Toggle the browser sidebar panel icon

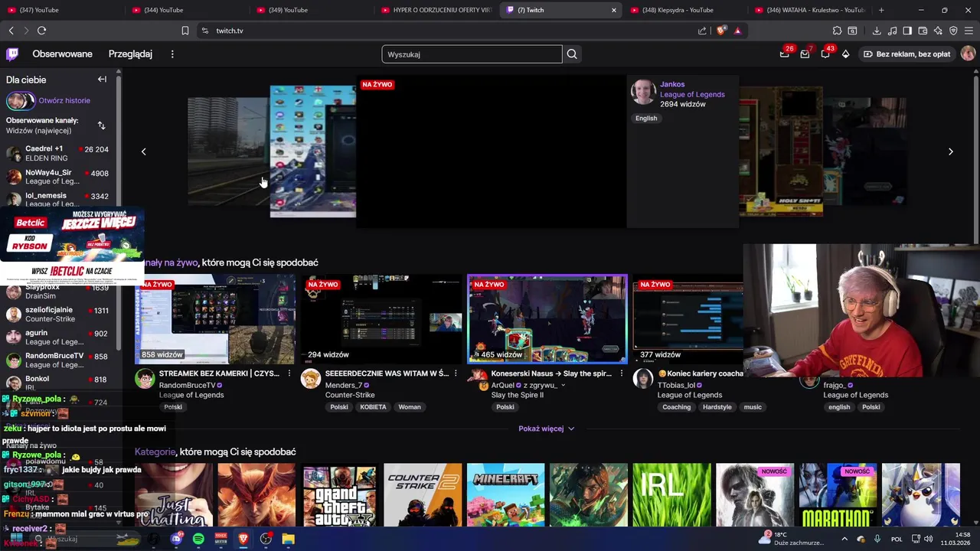tap(907, 31)
